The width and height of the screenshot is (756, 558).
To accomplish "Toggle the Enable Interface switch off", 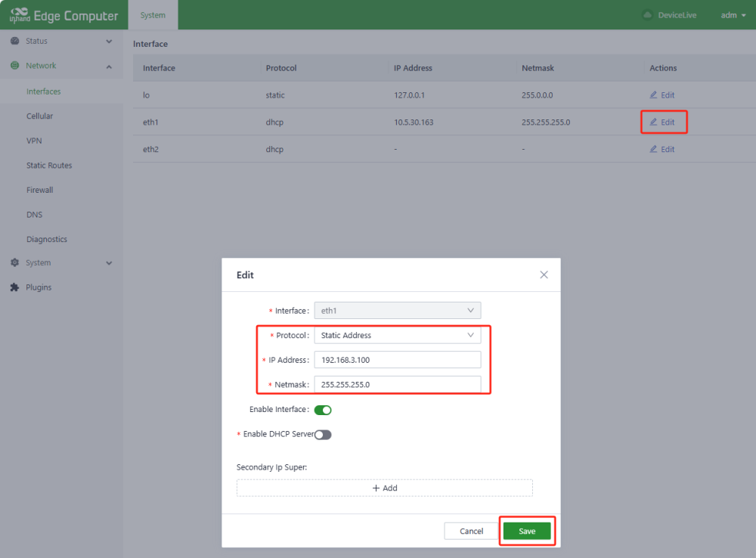I will click(x=323, y=410).
